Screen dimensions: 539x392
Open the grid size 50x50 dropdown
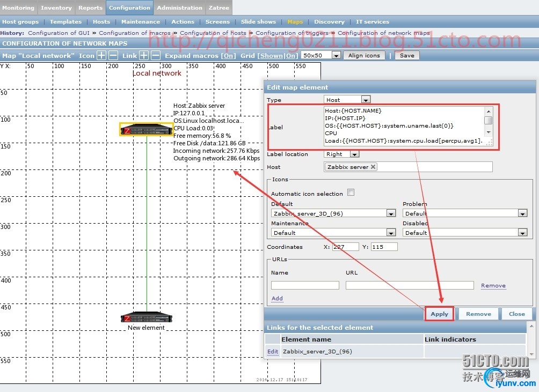[x=321, y=55]
